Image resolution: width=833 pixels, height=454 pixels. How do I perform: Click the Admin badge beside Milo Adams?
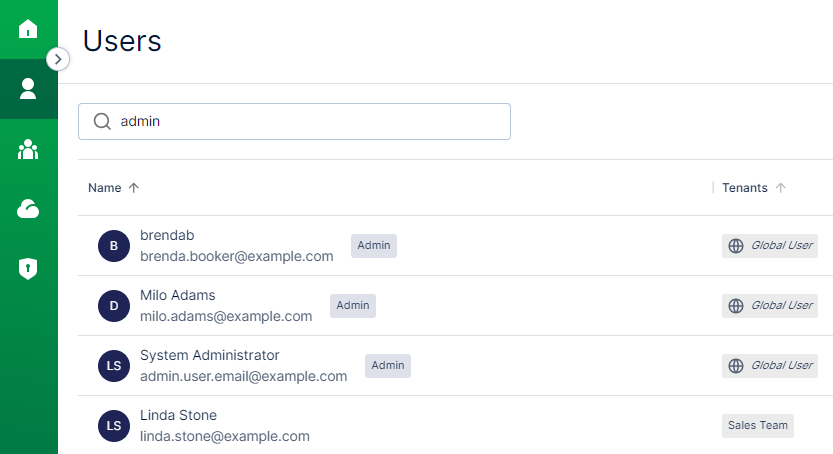coord(353,306)
